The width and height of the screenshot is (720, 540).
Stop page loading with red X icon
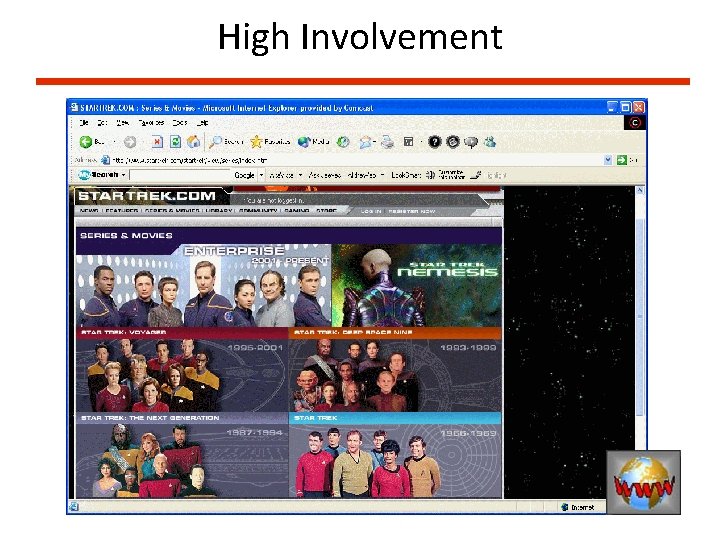coord(157,142)
